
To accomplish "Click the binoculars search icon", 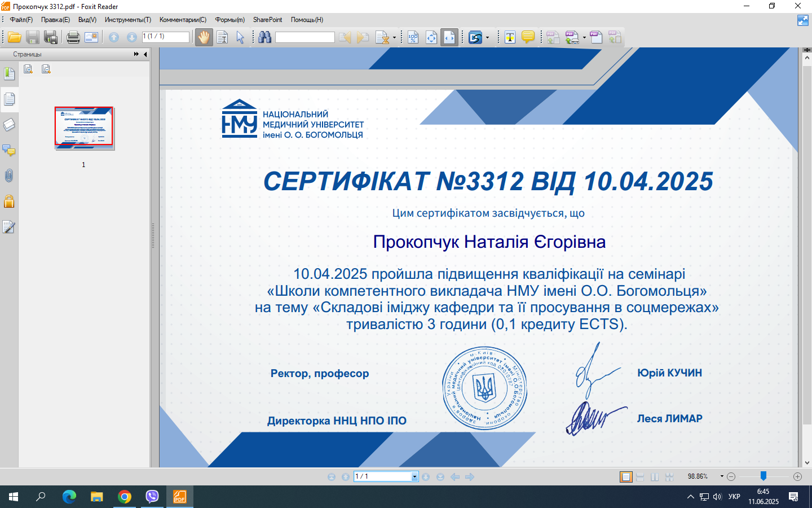I will pyautogui.click(x=264, y=38).
